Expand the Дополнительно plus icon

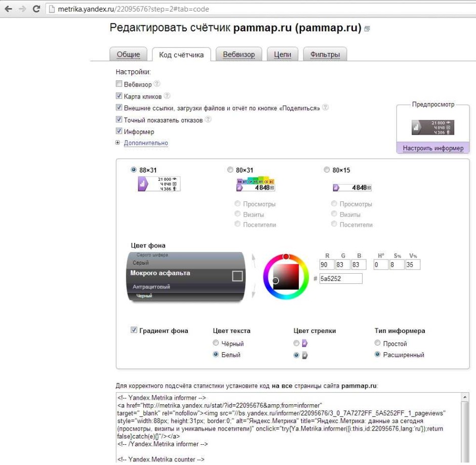pos(117,142)
